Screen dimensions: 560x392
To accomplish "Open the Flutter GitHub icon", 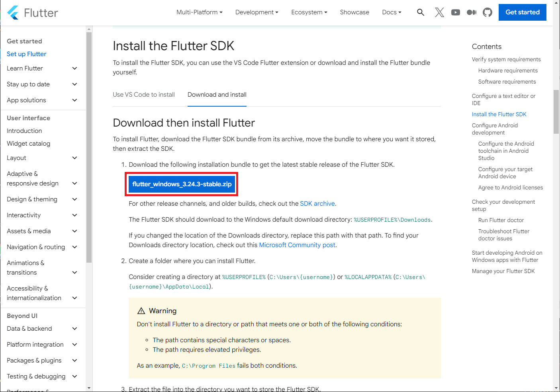I will pyautogui.click(x=487, y=12).
